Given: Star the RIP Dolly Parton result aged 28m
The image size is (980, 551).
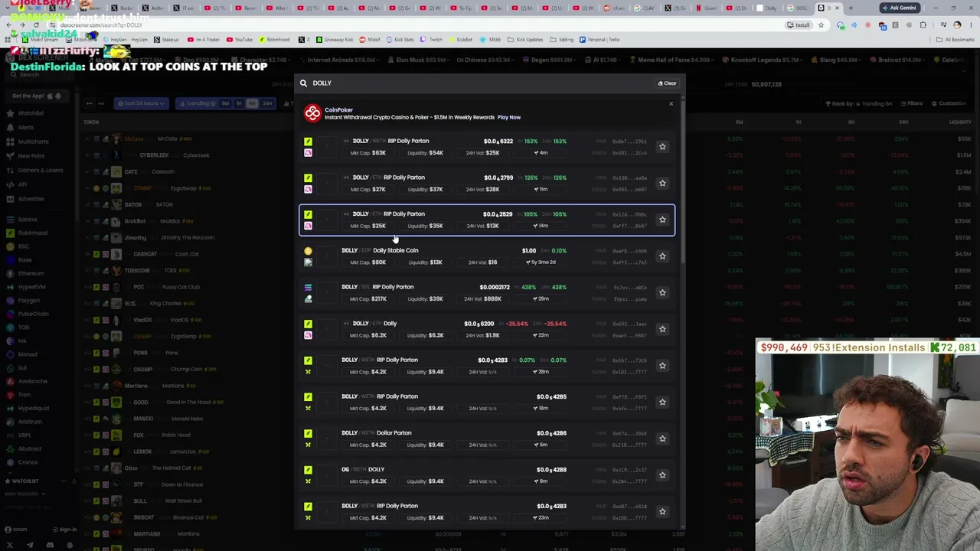Looking at the screenshot, I should [662, 366].
